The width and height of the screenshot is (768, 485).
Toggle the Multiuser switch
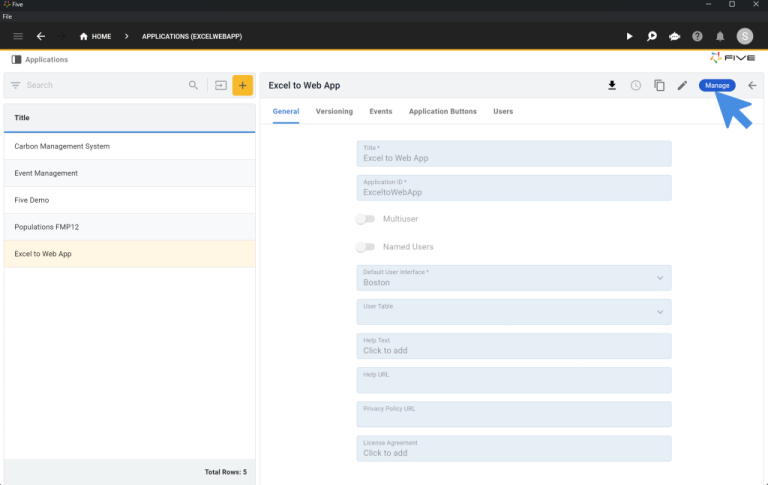(365, 218)
